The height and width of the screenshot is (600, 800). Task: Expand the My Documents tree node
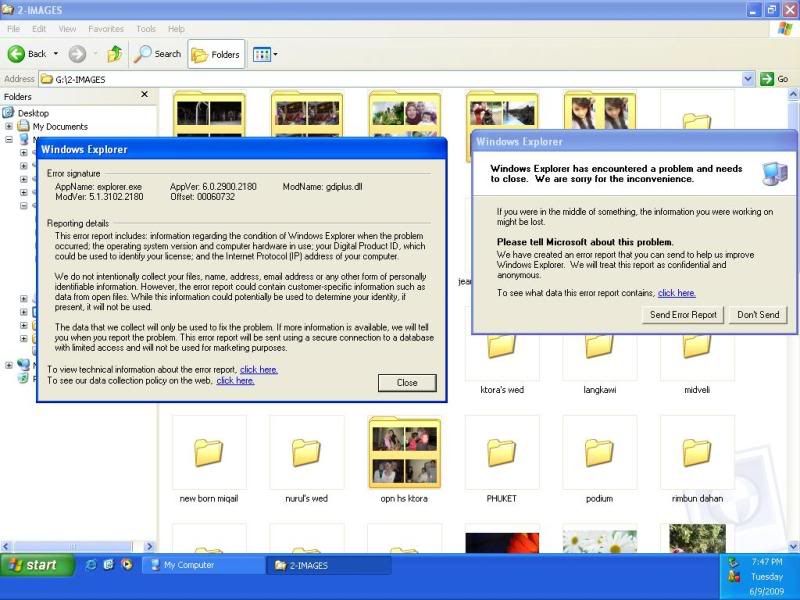tap(9, 126)
